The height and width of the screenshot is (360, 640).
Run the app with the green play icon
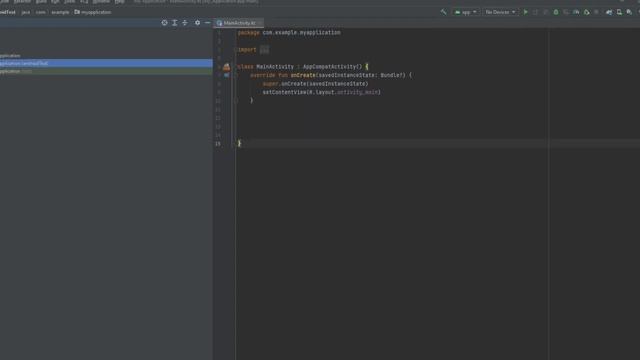pos(525,12)
